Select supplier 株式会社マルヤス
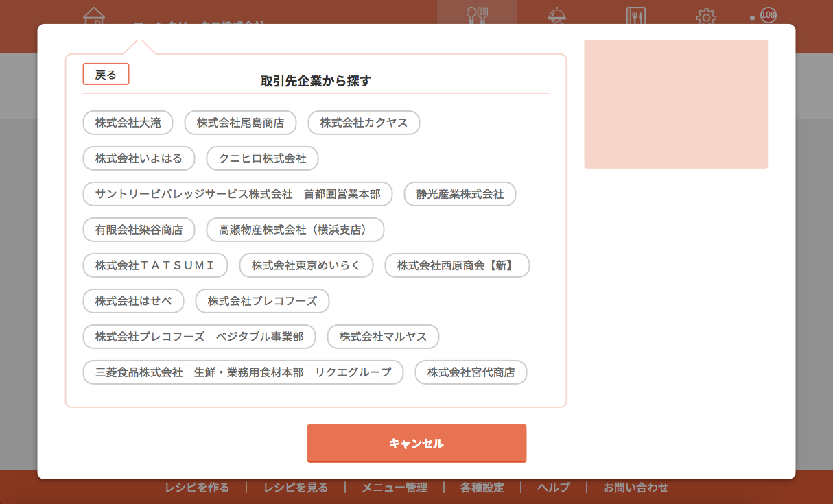833x504 pixels. click(384, 337)
